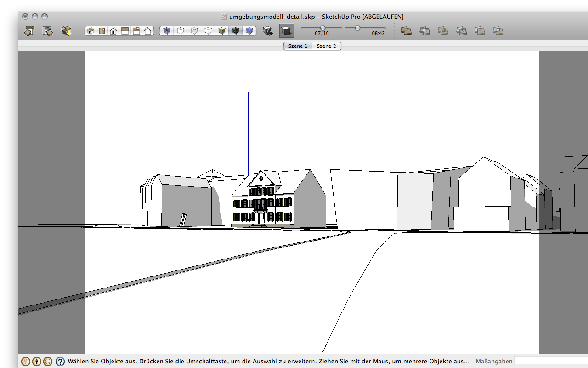
Task: Open the Instructor help question mark icon
Action: click(x=60, y=362)
